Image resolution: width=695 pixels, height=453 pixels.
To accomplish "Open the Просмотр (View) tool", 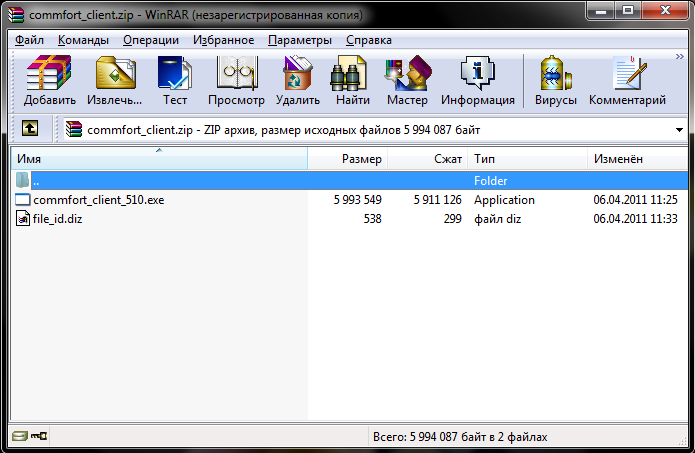I will [237, 73].
